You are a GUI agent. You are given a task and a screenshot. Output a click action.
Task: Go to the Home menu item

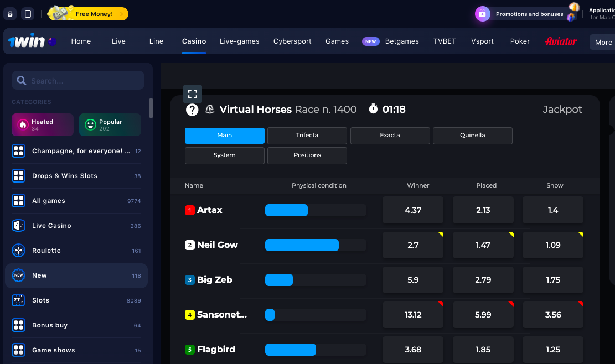tap(81, 41)
